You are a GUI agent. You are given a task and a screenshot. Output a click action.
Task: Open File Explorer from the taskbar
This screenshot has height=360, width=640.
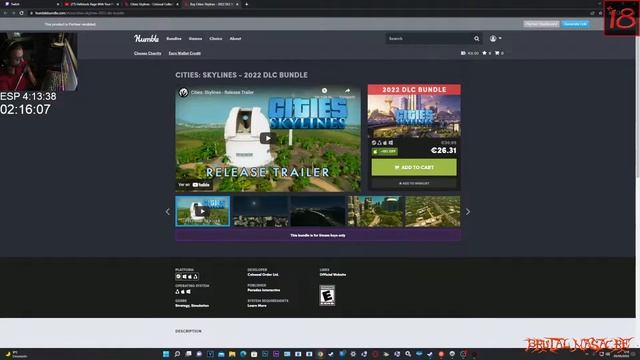232,354
